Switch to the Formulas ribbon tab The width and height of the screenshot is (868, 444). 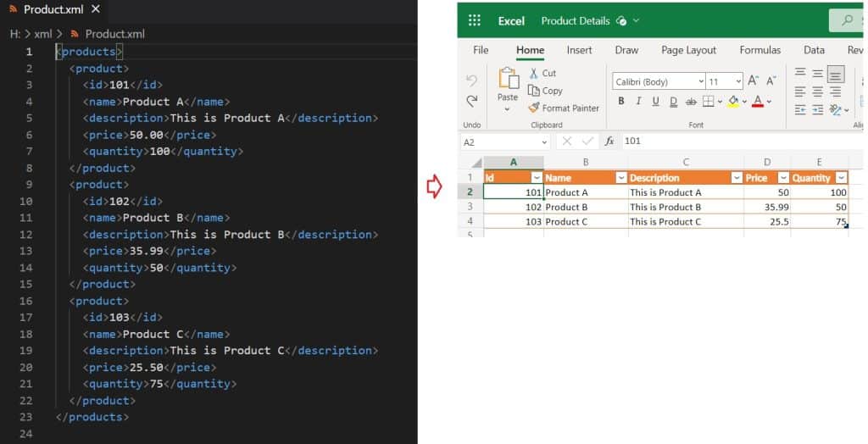click(x=760, y=50)
